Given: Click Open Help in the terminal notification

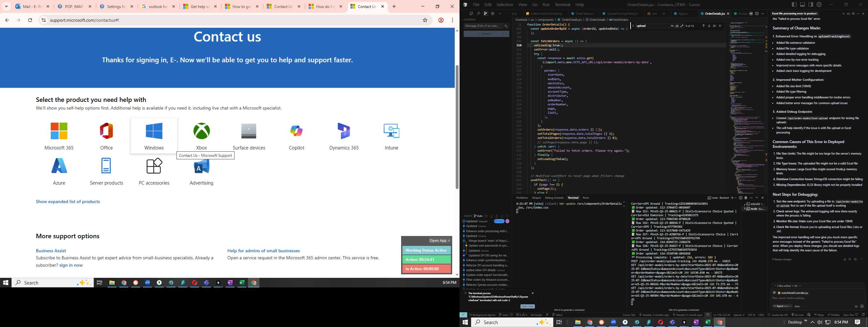Looking at the screenshot, I should (x=527, y=307).
